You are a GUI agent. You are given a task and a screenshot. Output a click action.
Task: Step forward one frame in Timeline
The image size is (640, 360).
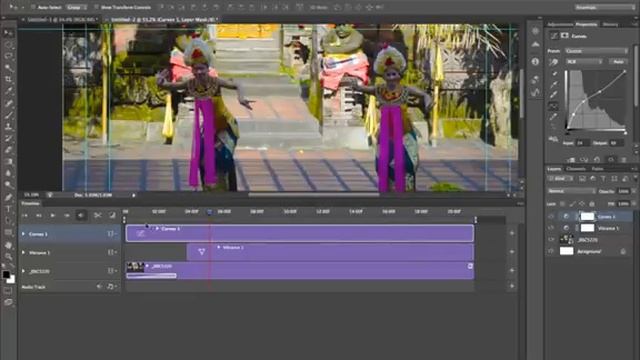[x=67, y=215]
